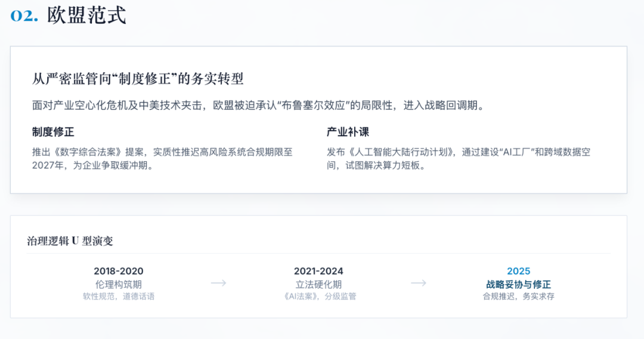
Task: Click the "软性规范，道德话语" caption
Action: pos(119,296)
